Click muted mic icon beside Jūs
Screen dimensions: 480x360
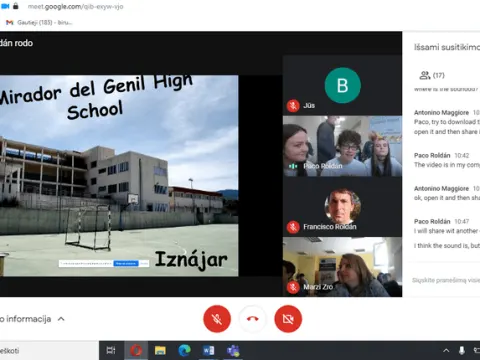click(293, 106)
